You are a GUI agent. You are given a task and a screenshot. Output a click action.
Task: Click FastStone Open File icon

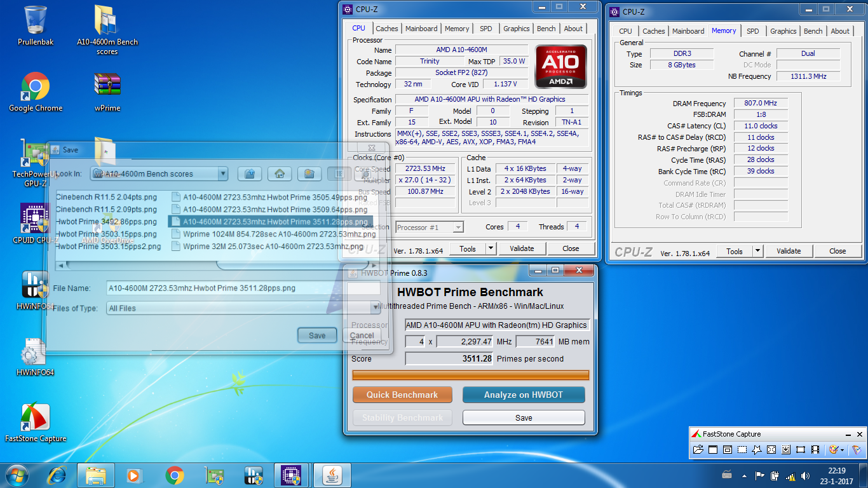698,449
